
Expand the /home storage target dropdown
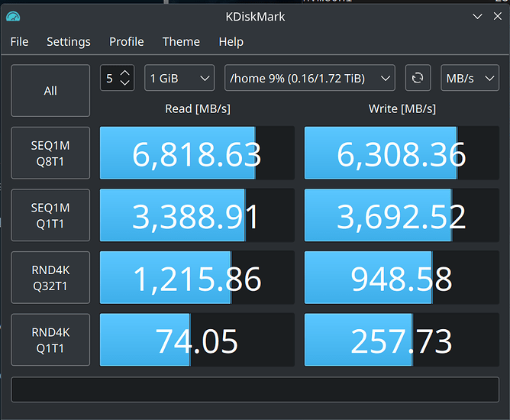(x=309, y=78)
